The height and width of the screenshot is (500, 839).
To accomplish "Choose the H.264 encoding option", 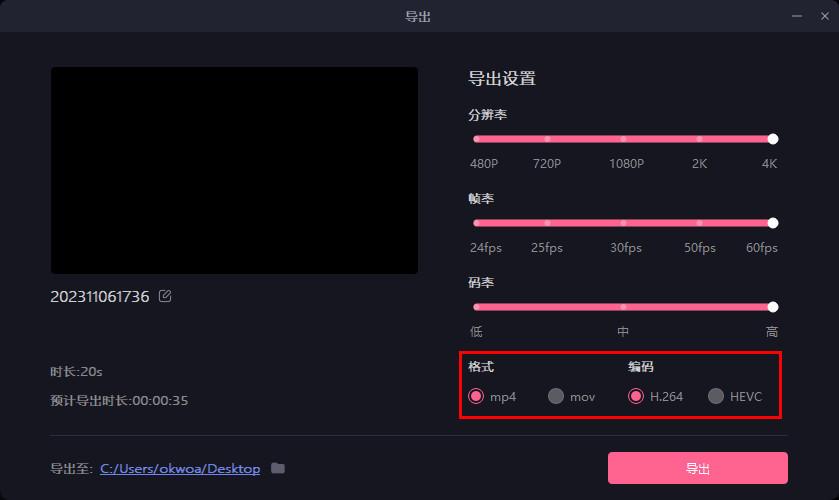I will 636,396.
